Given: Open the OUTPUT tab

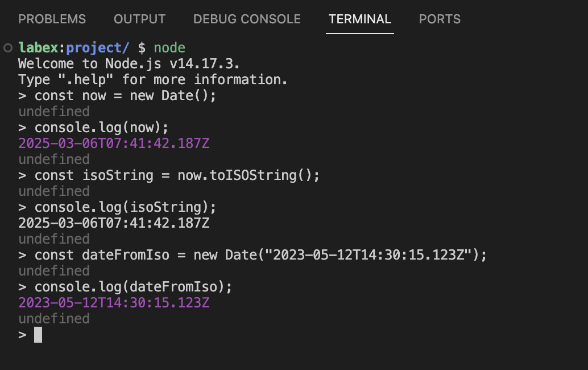Looking at the screenshot, I should 139,19.
